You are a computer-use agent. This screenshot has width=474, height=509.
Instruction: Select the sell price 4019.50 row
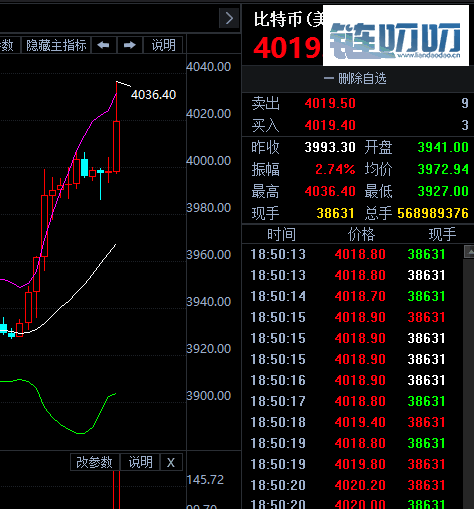[359, 103]
